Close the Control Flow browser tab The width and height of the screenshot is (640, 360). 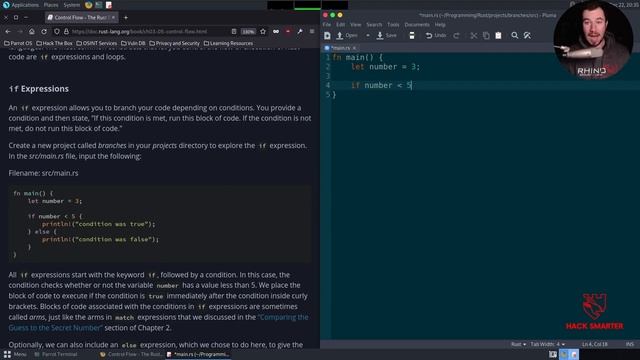(x=113, y=18)
